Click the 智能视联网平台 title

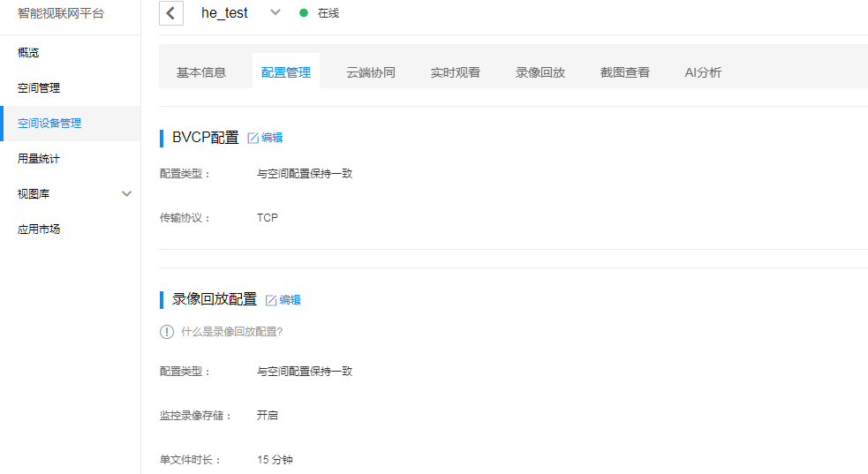click(60, 13)
